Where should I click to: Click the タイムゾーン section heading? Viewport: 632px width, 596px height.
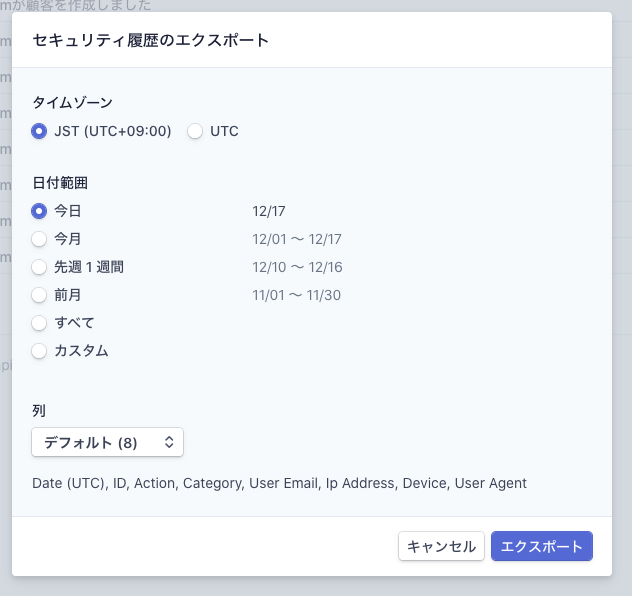pos(72,102)
